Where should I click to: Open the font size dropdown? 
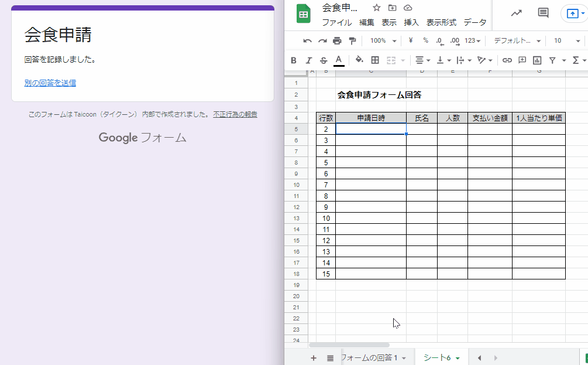click(565, 41)
